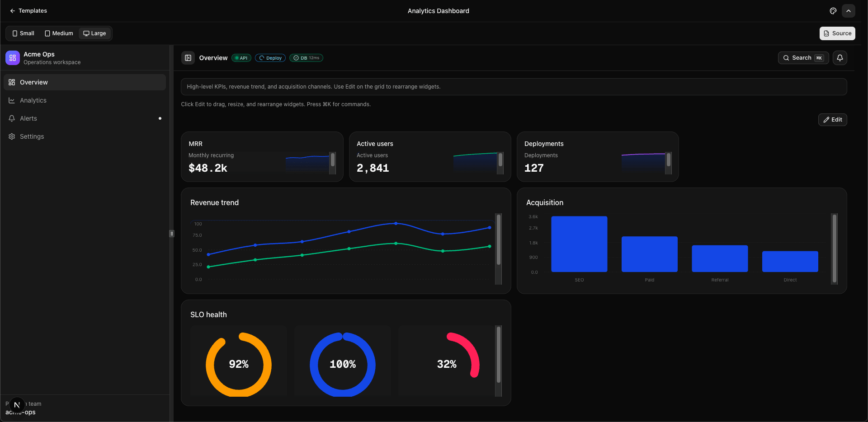
Task: Click the Revenue trend title
Action: [214, 203]
